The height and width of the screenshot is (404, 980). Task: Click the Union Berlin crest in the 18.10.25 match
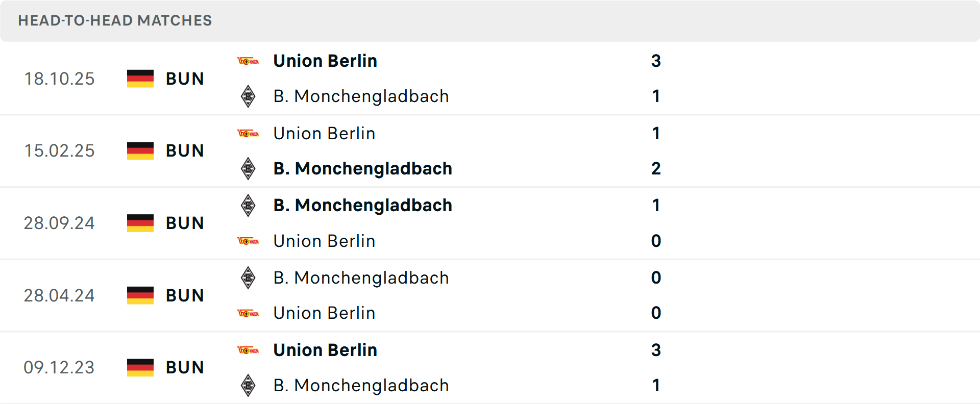coord(249,61)
